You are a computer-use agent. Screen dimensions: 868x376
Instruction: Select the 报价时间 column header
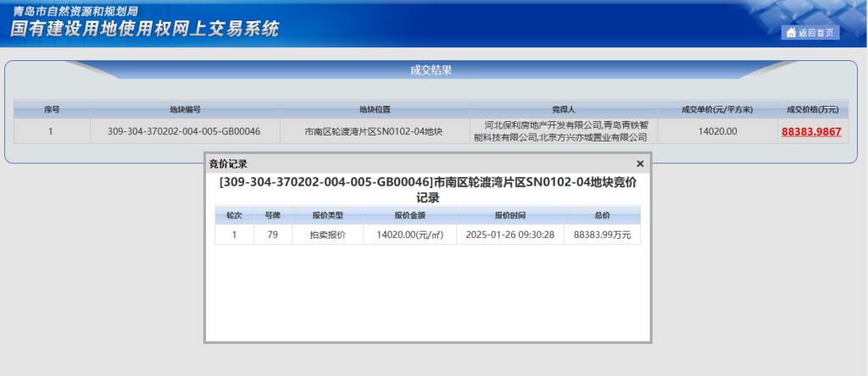509,215
